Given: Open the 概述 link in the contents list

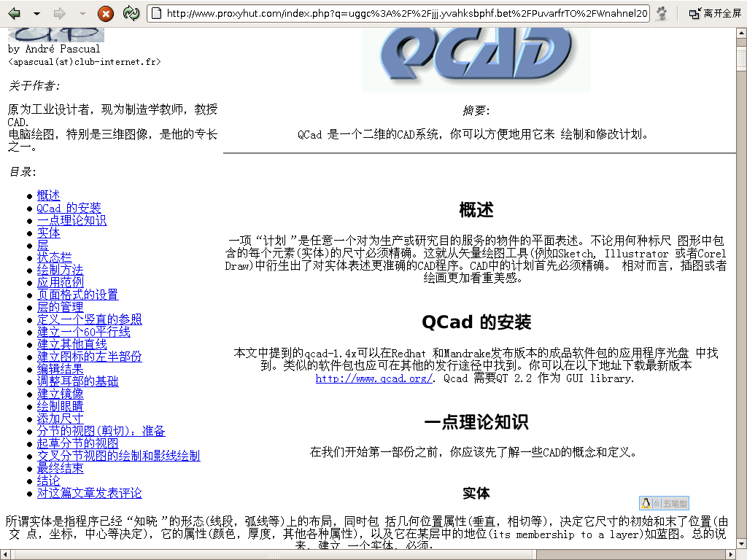Looking at the screenshot, I should point(48,195).
